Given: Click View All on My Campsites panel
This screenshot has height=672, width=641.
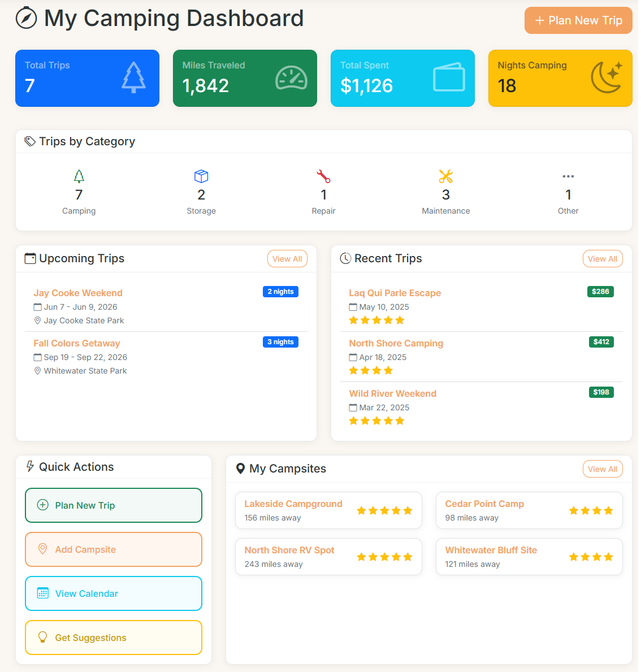Looking at the screenshot, I should coord(603,469).
